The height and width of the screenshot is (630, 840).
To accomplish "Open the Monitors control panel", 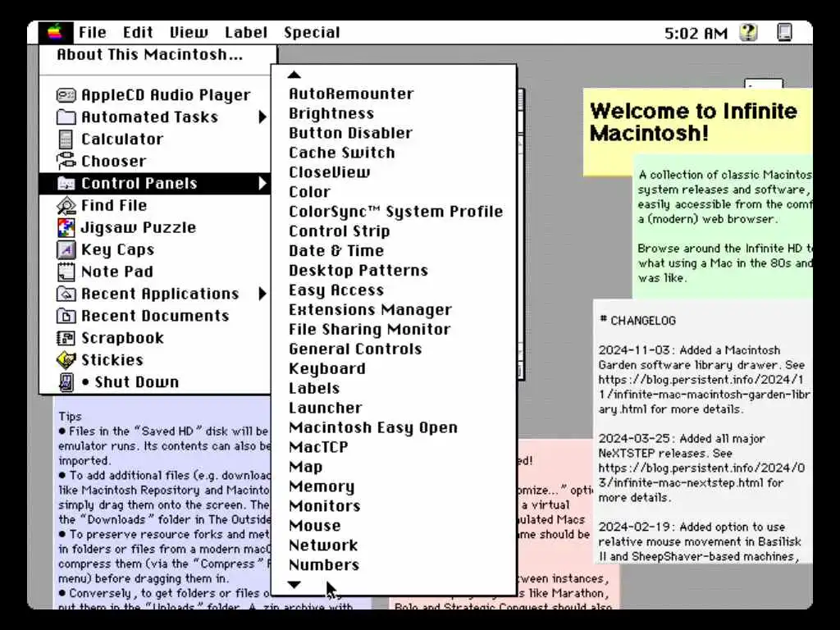I will pyautogui.click(x=324, y=506).
